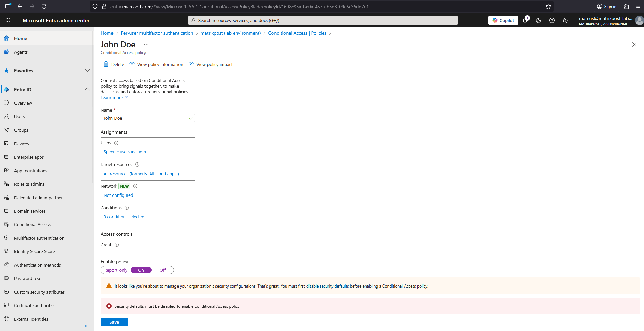Viewport: 644px width, 331px height.
Task: Click info icon next to Target resources
Action: pyautogui.click(x=137, y=165)
